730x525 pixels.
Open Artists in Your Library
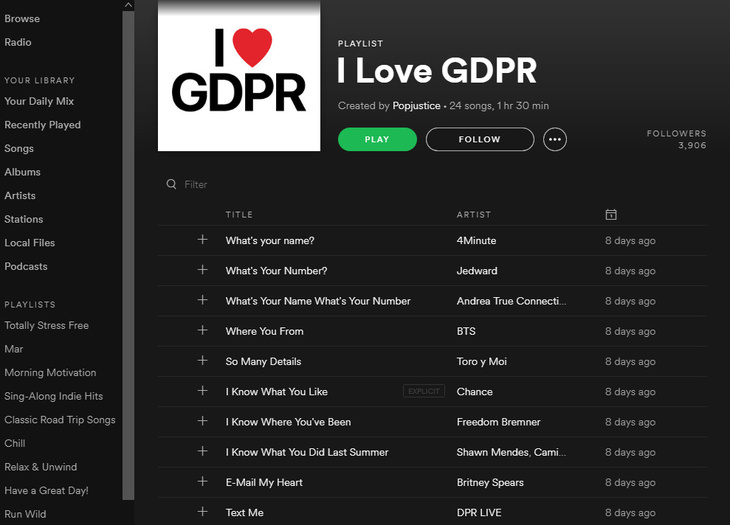[20, 195]
